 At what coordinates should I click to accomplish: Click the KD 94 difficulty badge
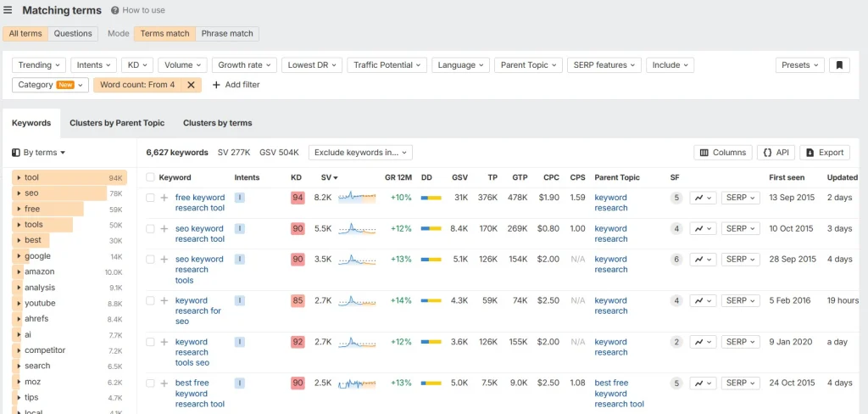[298, 198]
